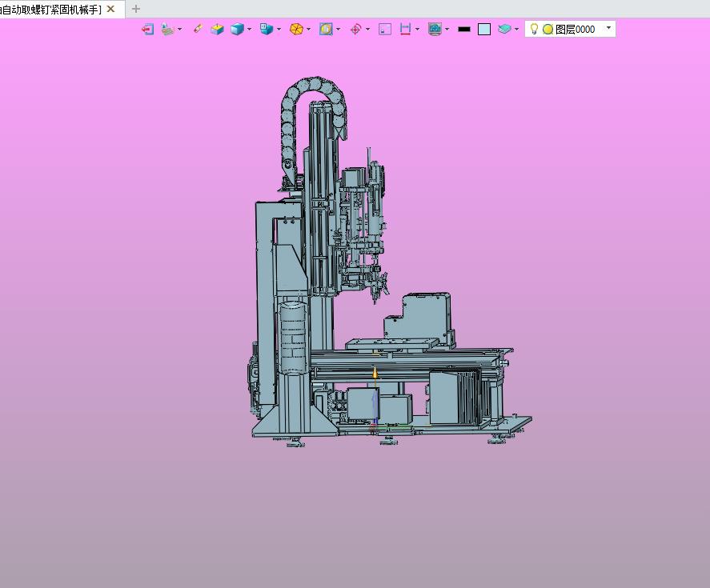Click the red-blue dimension measure icon
The height and width of the screenshot is (588, 710).
405,30
